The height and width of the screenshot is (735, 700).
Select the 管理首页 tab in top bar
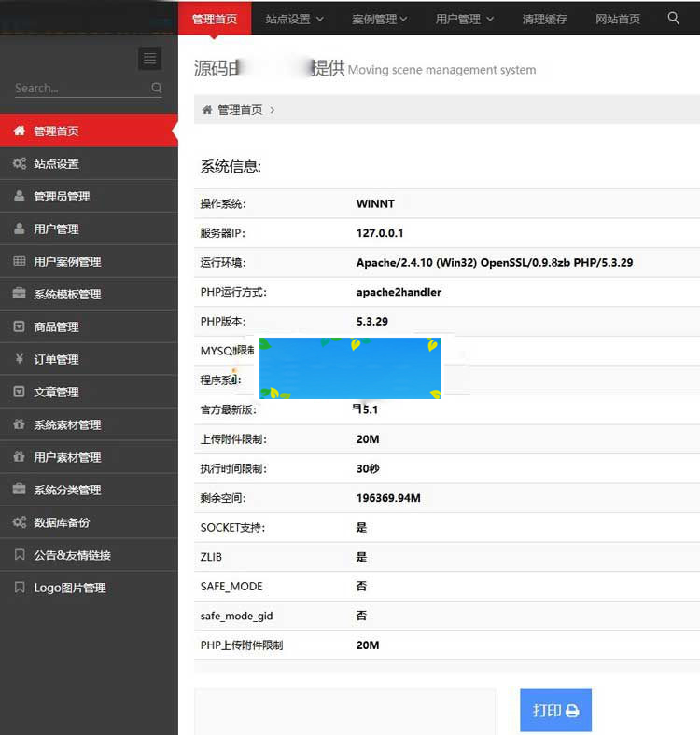point(215,19)
